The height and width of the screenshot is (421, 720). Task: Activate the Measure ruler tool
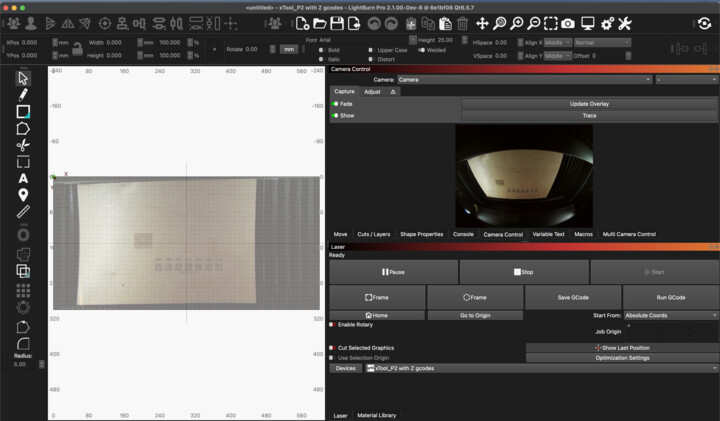[x=23, y=212]
